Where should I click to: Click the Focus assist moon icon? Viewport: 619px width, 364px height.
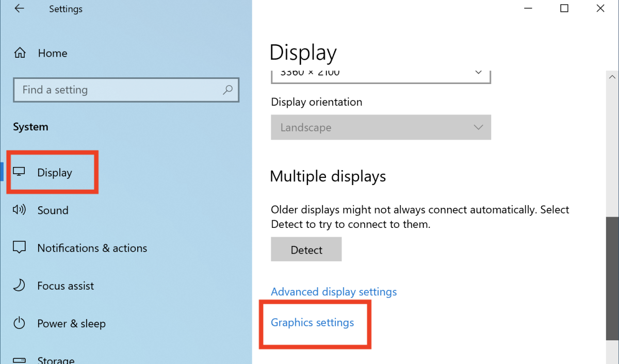click(x=19, y=285)
